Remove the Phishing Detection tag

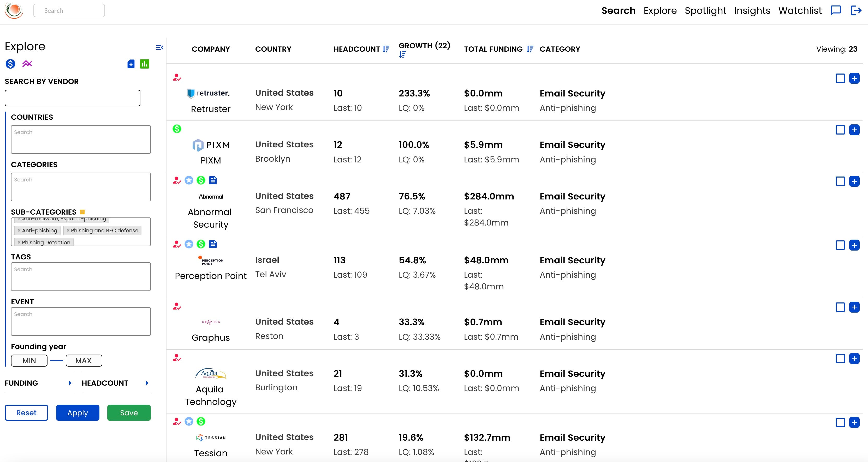(x=19, y=242)
